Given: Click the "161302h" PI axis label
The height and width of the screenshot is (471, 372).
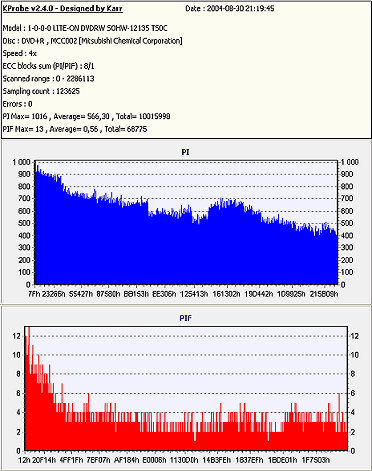Looking at the screenshot, I should (x=226, y=294).
